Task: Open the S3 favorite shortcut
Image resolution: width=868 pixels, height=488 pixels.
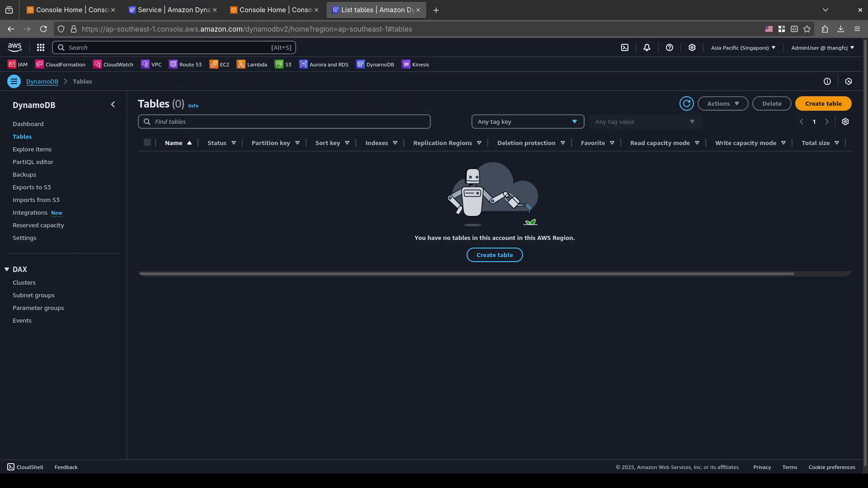Action: [283, 65]
